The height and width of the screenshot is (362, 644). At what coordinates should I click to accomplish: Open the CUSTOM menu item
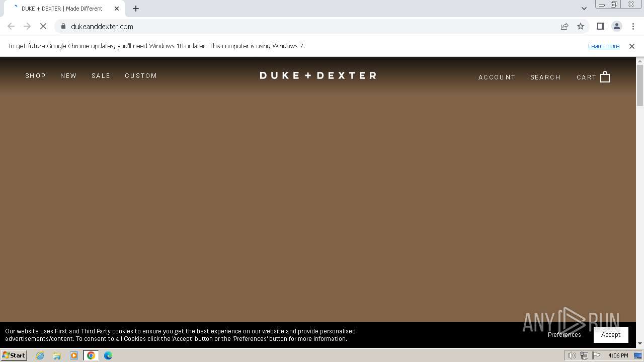[x=141, y=75]
